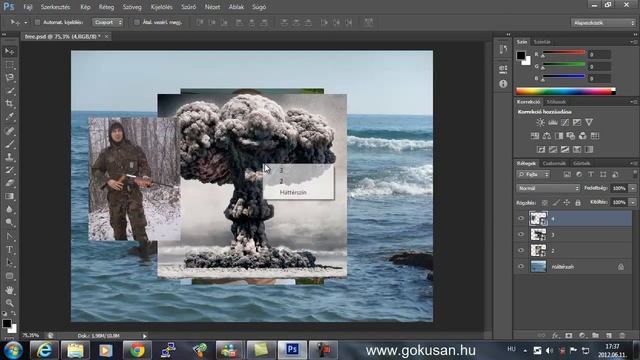
Task: Add a Brightness/Contrast adjustment
Action: click(x=540, y=122)
